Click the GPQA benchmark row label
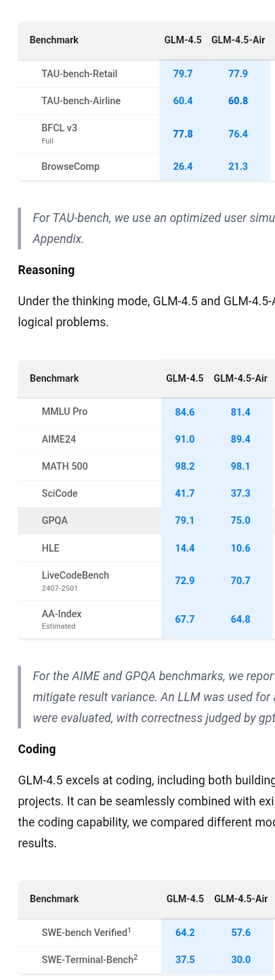The width and height of the screenshot is (275, 980). coord(55,520)
